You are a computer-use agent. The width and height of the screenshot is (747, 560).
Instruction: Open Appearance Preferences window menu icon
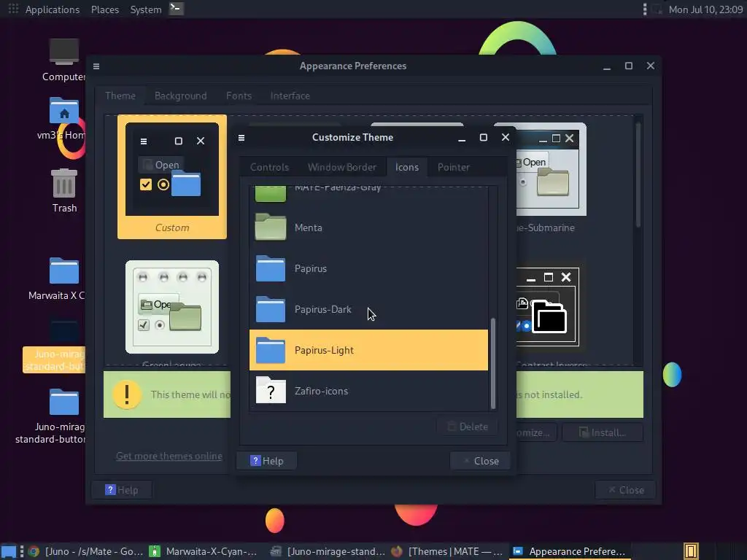coord(96,66)
